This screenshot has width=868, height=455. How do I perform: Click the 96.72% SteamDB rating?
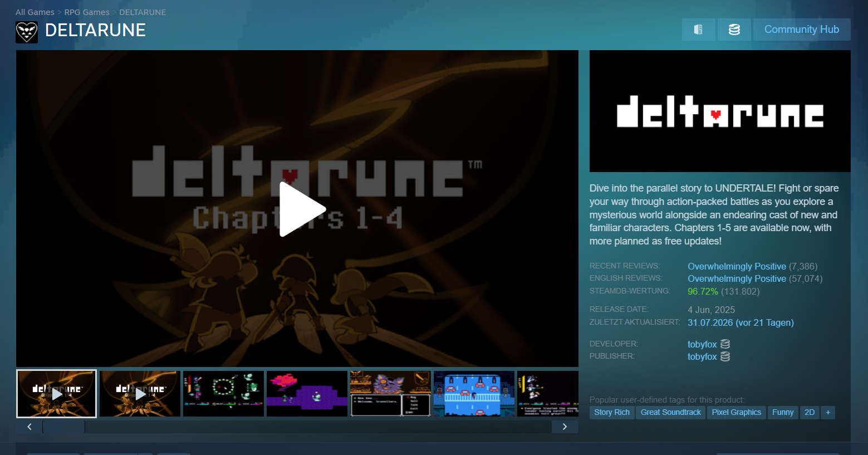(x=703, y=291)
